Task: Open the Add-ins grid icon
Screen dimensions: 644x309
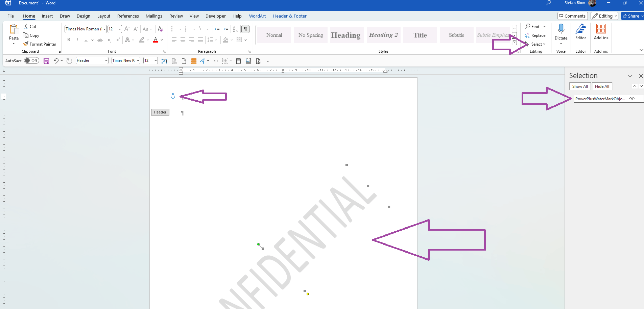Action: click(x=601, y=29)
